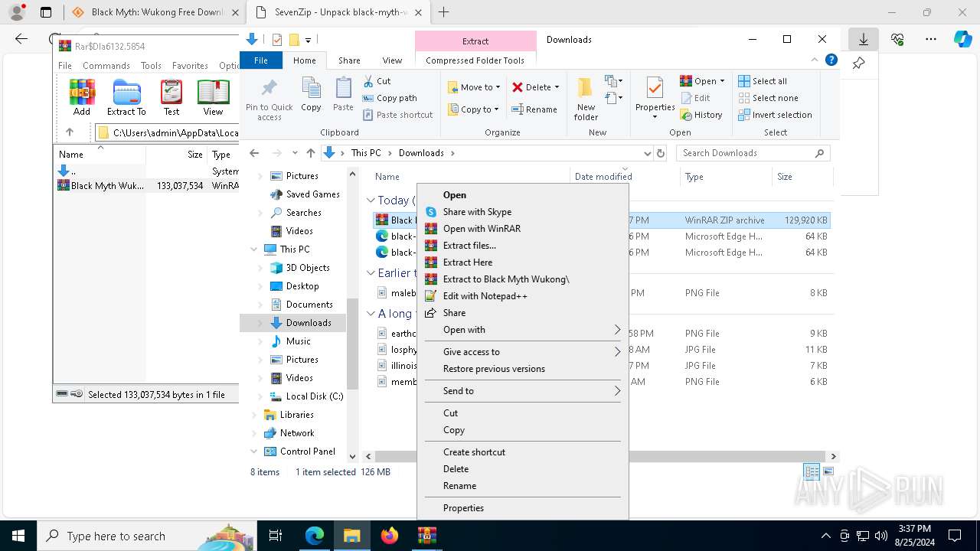980x551 pixels.
Task: Open Microsoft Edge from taskbar
Action: coord(315,536)
